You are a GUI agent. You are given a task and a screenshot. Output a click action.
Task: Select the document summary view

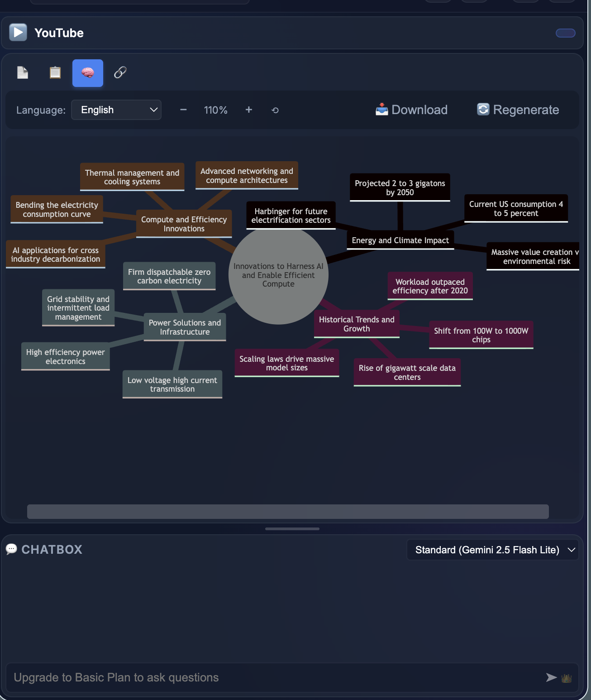[22, 73]
